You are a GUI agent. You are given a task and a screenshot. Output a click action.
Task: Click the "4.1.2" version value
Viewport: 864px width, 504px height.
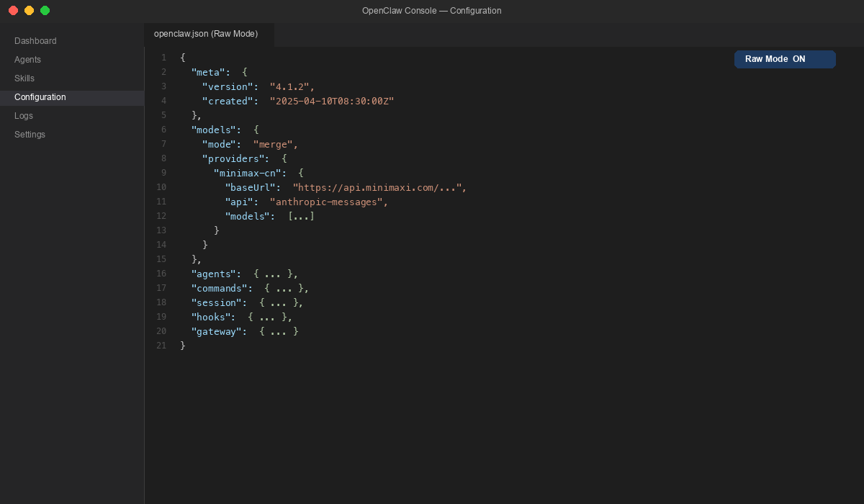289,86
